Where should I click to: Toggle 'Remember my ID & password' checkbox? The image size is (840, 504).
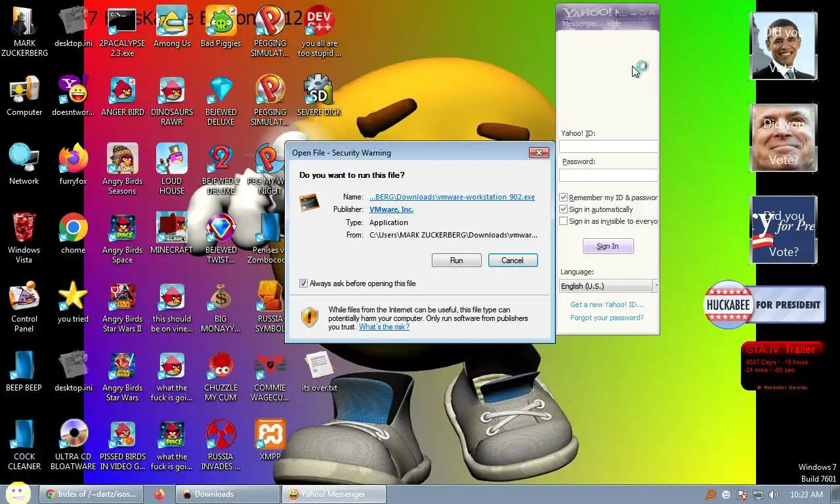(563, 198)
